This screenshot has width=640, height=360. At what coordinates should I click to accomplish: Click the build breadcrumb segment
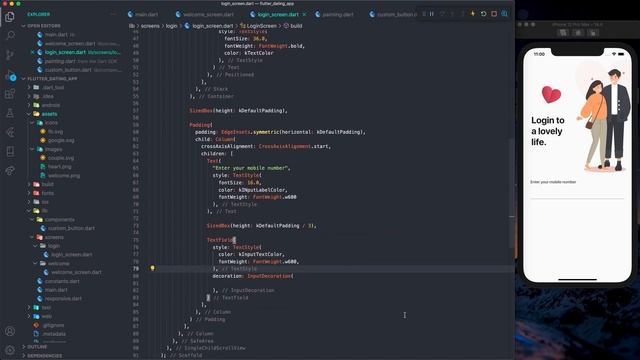pyautogui.click(x=293, y=26)
